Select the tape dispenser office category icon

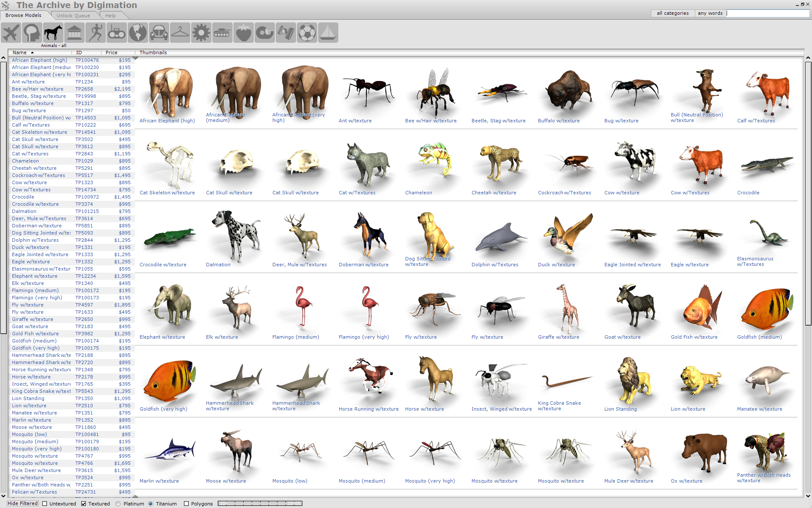pos(265,33)
